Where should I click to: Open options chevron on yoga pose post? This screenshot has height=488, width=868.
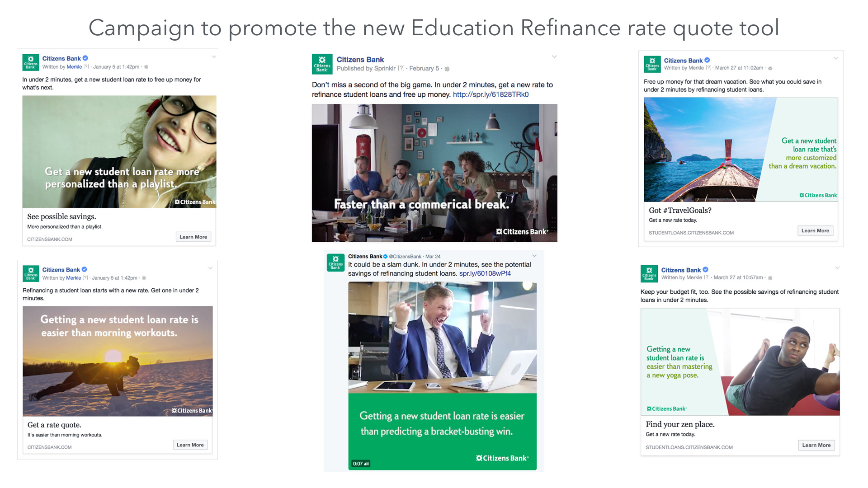[x=837, y=268]
